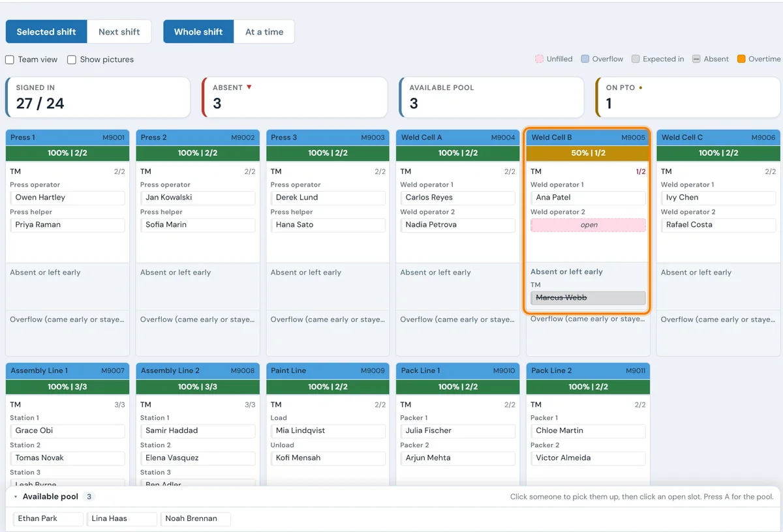
Task: Select Owen Hartley's slot in Press 1
Action: (67, 198)
